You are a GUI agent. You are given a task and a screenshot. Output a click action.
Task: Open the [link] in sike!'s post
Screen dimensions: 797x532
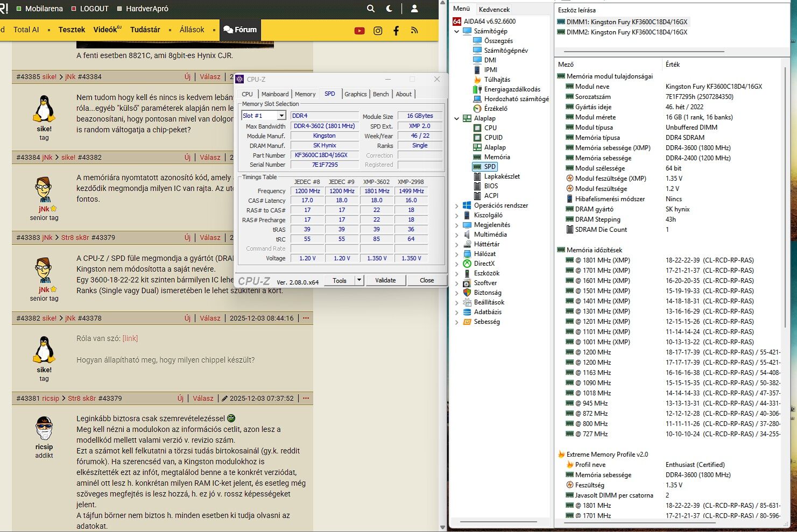130,338
